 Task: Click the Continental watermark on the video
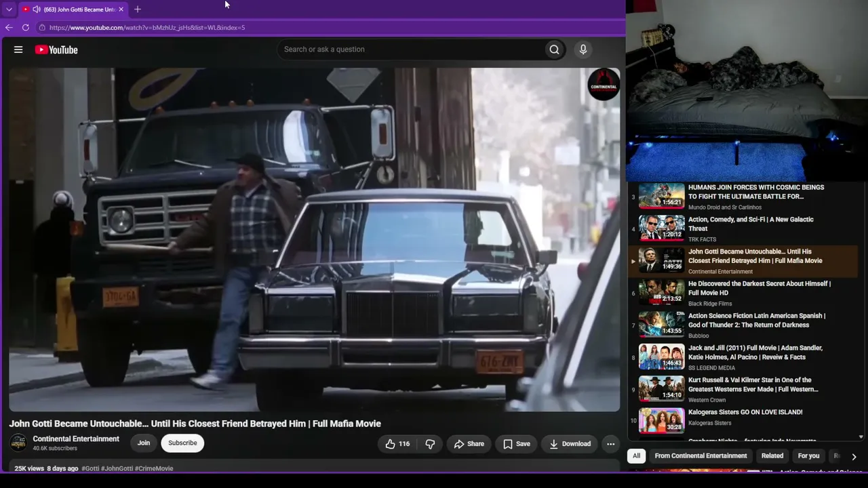click(x=603, y=85)
